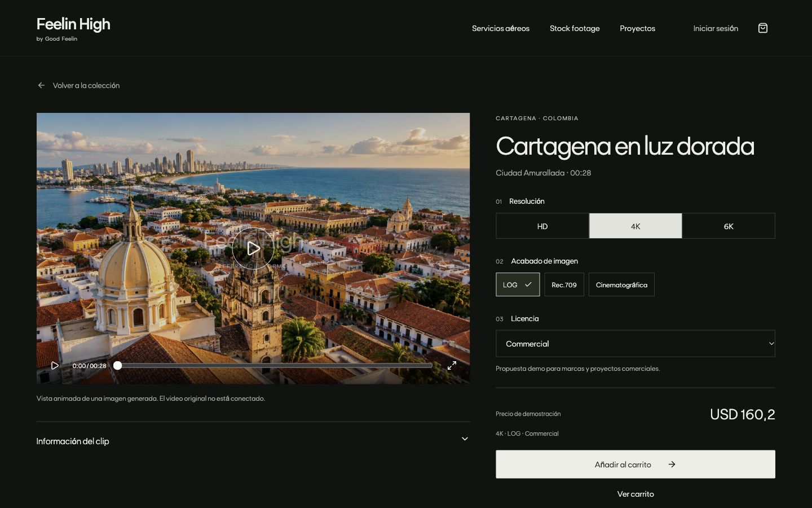Expand the Información del clip section

point(253,441)
